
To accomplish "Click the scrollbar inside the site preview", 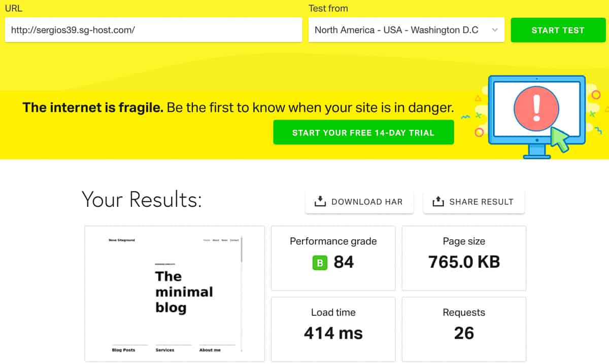I will pos(242,249).
